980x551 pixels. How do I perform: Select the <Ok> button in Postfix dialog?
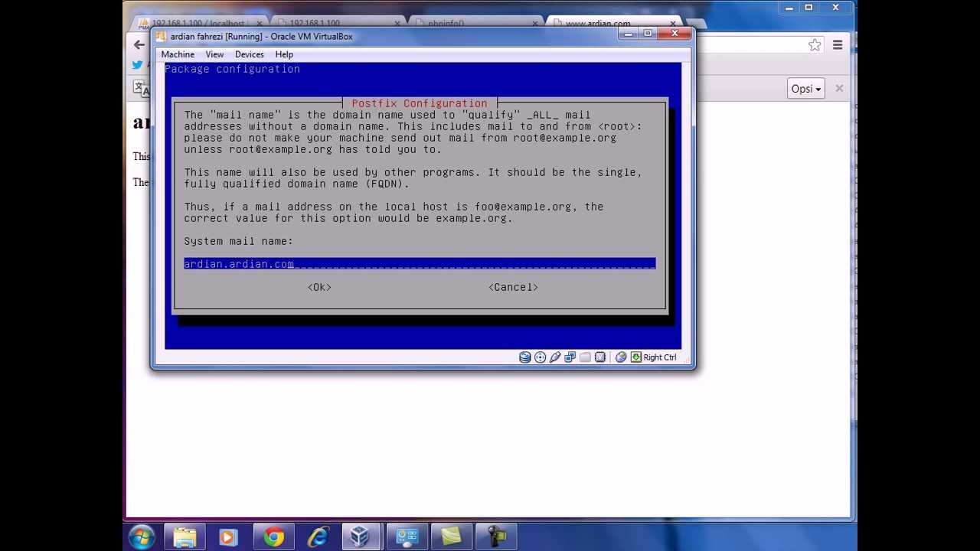[x=319, y=287]
